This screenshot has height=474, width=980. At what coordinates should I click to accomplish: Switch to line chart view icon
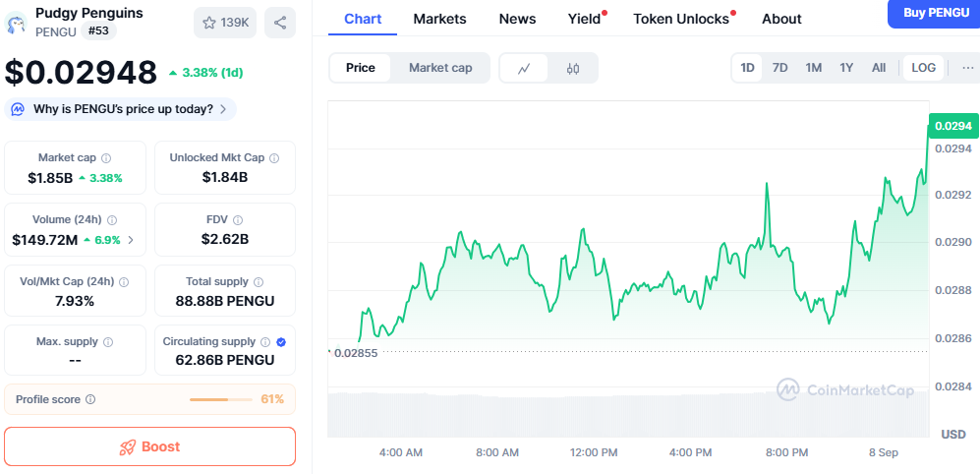coord(525,68)
